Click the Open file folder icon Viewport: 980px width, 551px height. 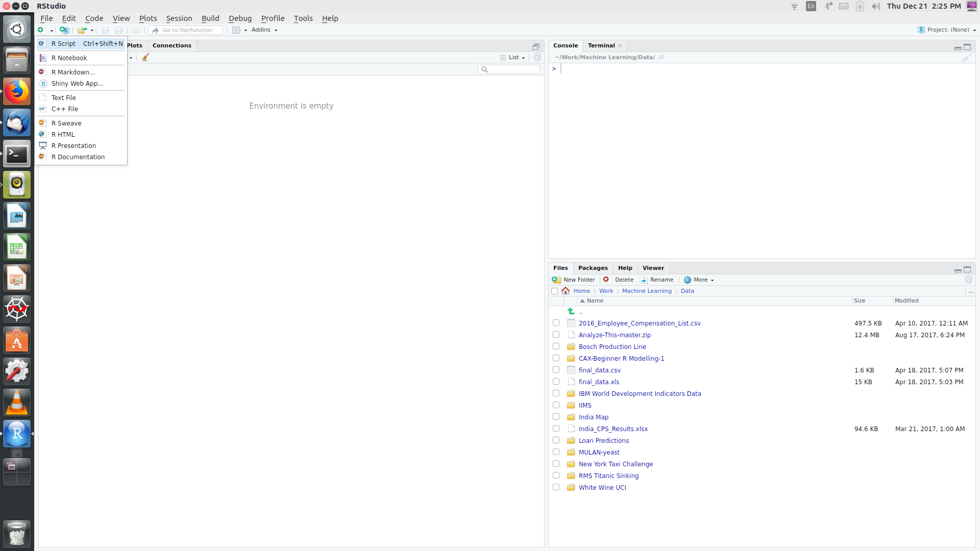point(82,30)
